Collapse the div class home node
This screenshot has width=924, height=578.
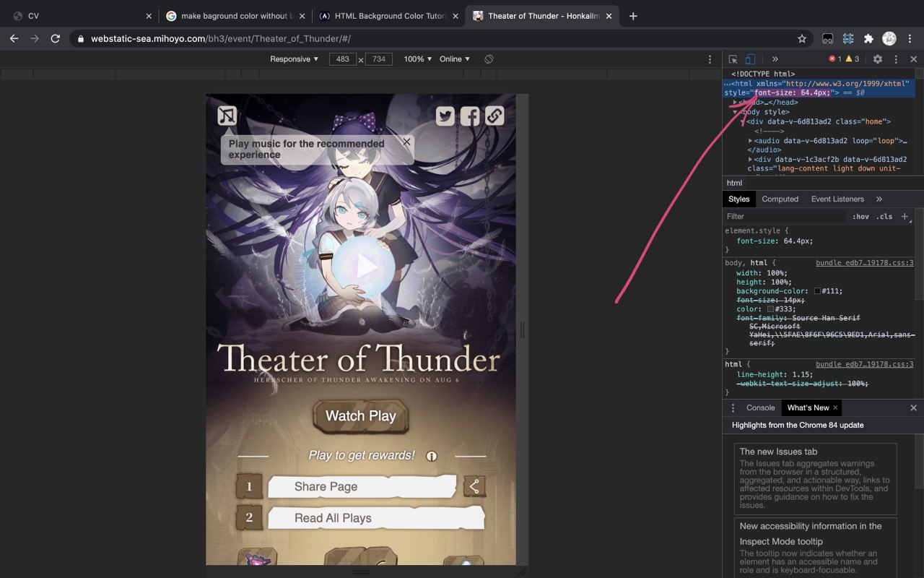[x=743, y=121]
